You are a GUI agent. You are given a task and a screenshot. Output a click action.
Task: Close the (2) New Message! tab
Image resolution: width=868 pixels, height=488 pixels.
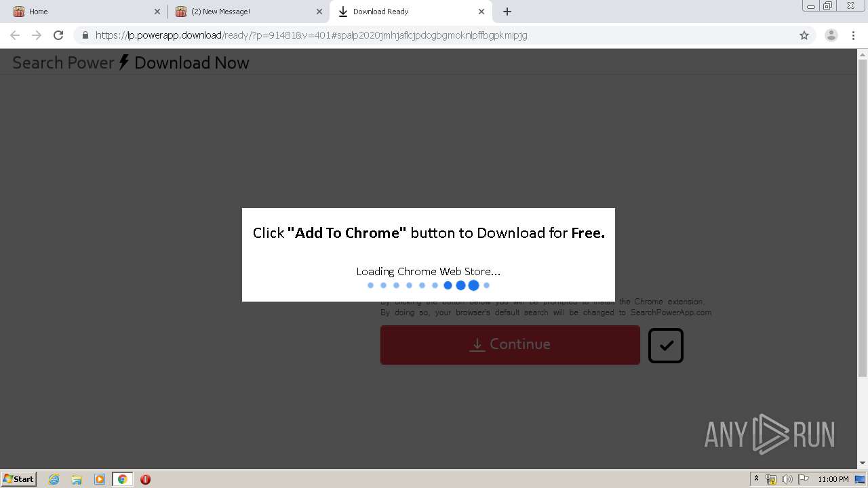319,12
